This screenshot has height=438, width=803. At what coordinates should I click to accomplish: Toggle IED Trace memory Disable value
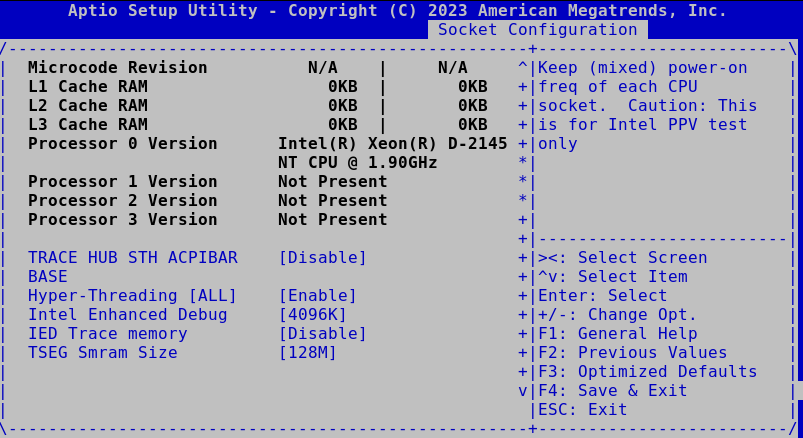pos(322,334)
